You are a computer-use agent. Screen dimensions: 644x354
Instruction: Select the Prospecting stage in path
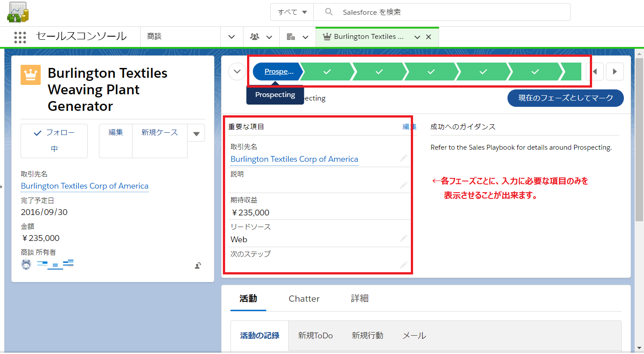(x=278, y=72)
